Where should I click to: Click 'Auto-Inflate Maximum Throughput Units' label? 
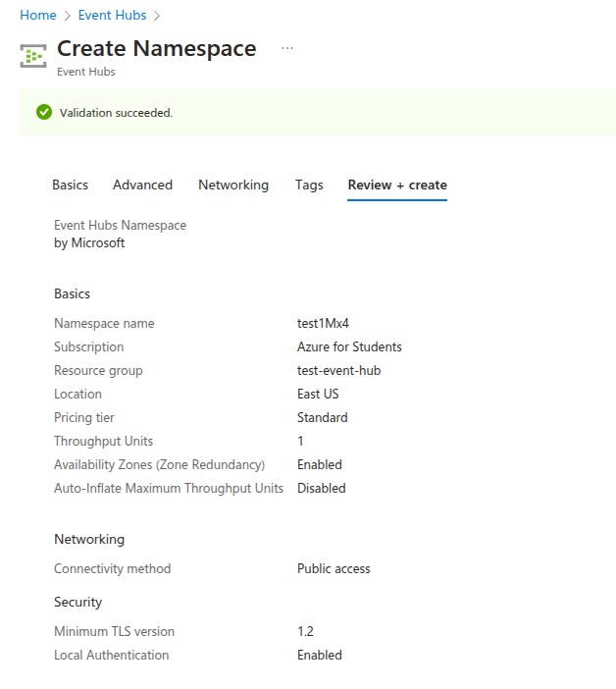click(169, 489)
